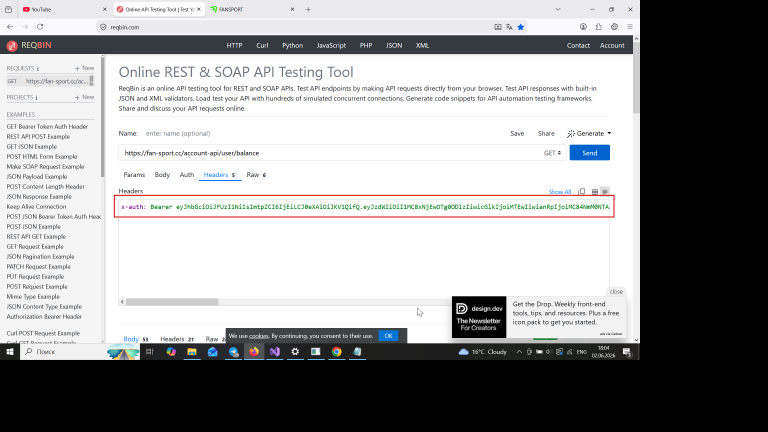Open the browser extensions icon
This screenshot has width=768, height=432.
(x=599, y=27)
